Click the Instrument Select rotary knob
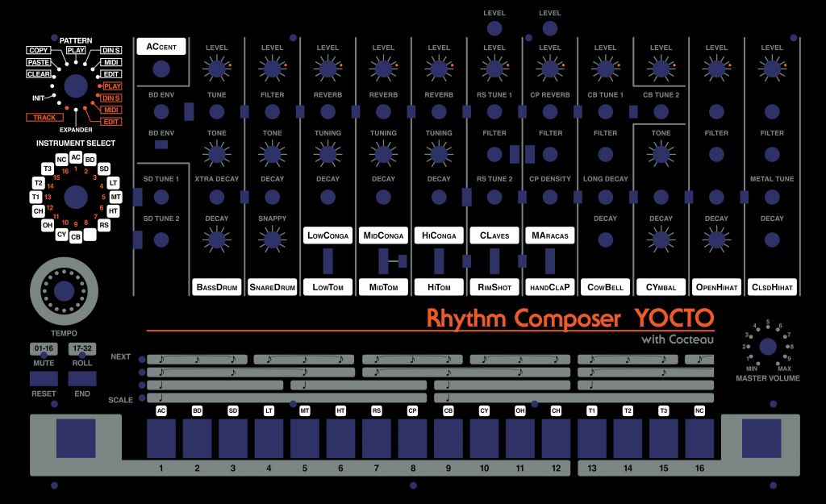Image resolution: width=826 pixels, height=504 pixels. point(76,197)
